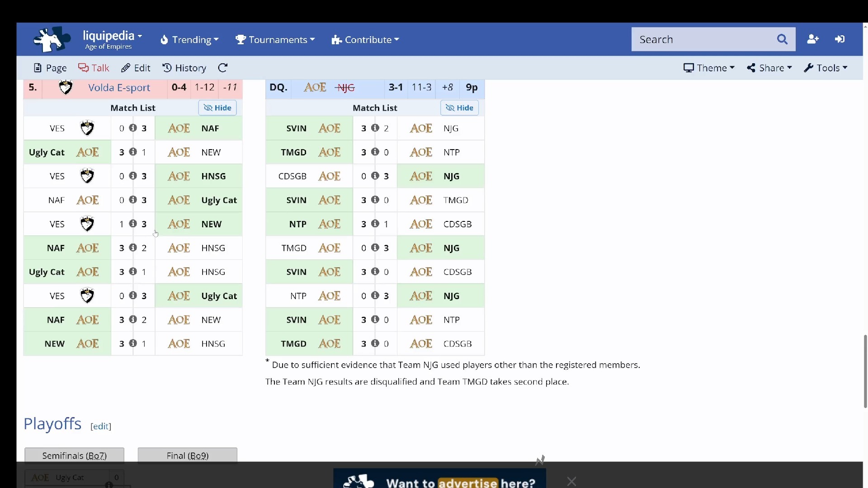Show info for NAF 3-2 NEW match
Screen dimensions: 868x488
tap(133, 319)
